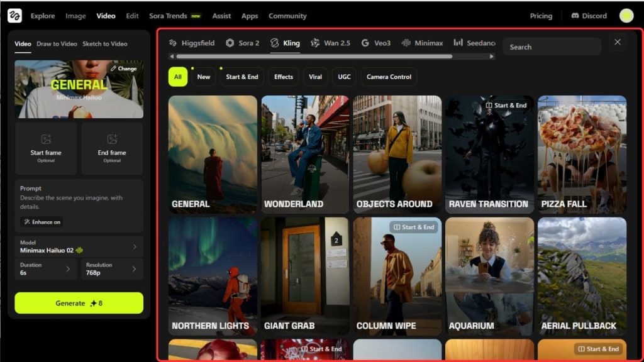Click the Start frame upload icon

pos(46,140)
